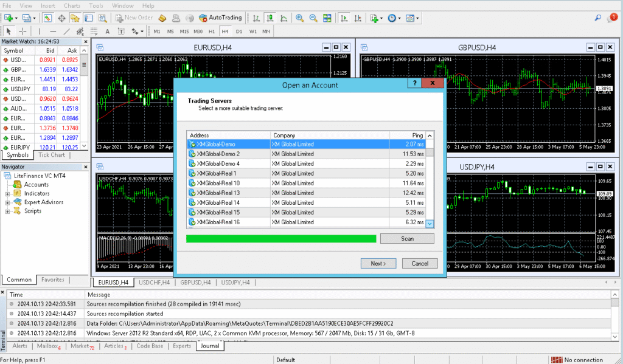Select server row XMGlobal-Real 13
Viewport: 623px width, 364px height.
tap(306, 193)
